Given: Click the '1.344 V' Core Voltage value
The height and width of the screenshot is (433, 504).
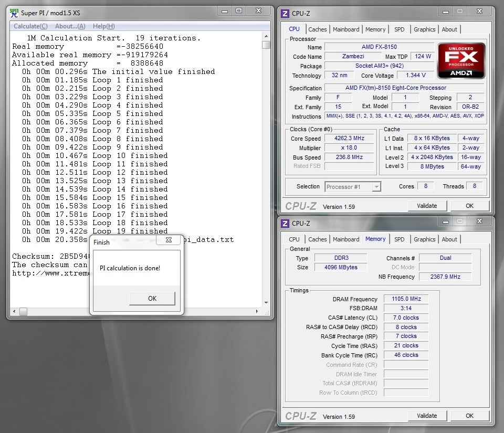Looking at the screenshot, I should click(416, 75).
